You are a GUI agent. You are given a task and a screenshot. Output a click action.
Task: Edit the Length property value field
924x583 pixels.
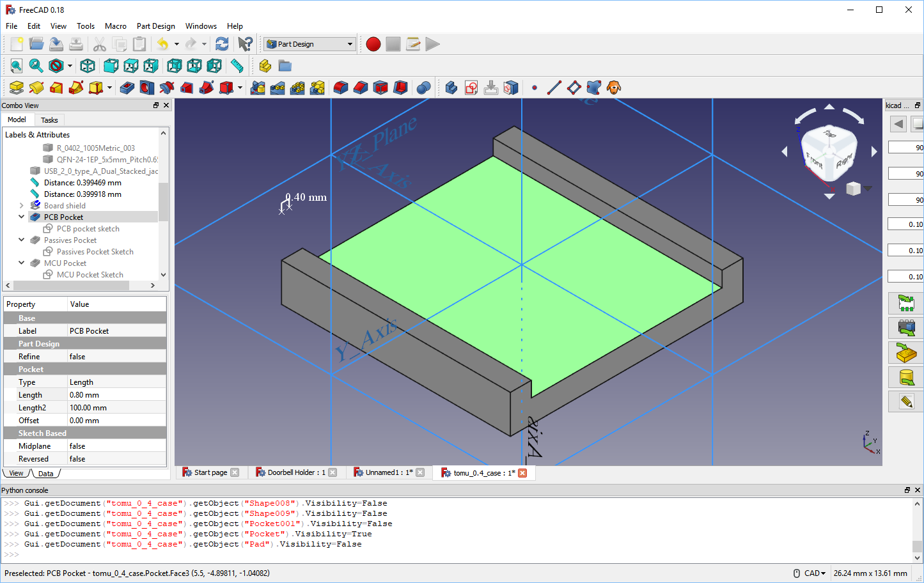click(116, 395)
